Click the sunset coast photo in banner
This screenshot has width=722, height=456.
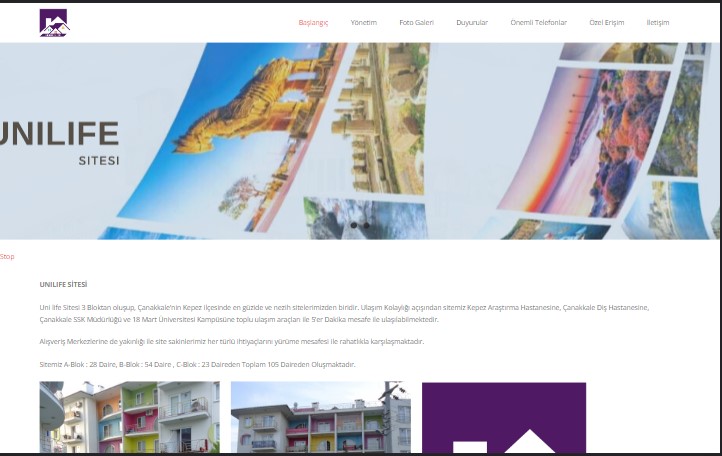coord(585,140)
